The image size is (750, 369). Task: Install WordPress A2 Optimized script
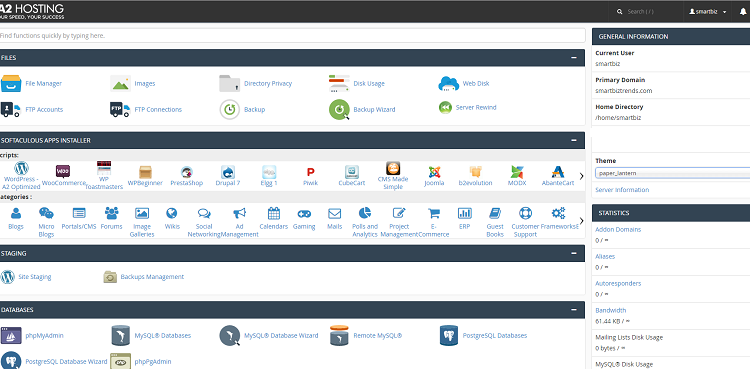(x=22, y=168)
